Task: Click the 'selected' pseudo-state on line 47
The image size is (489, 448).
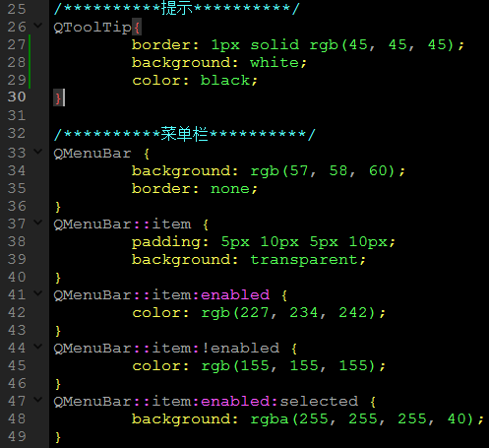Action: 319,402
